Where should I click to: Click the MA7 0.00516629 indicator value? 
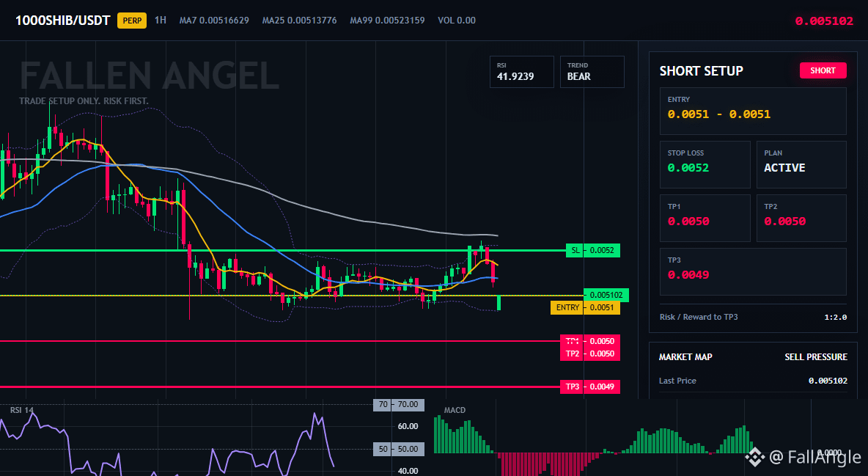(x=214, y=20)
